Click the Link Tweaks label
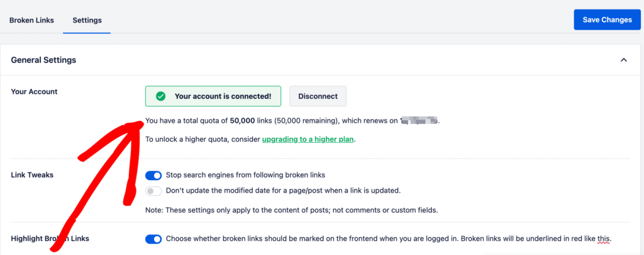Screen dimensions: 644x255 click(x=32, y=174)
